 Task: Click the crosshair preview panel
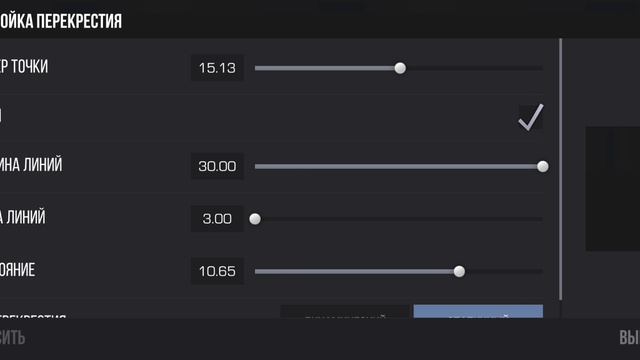[613, 189]
